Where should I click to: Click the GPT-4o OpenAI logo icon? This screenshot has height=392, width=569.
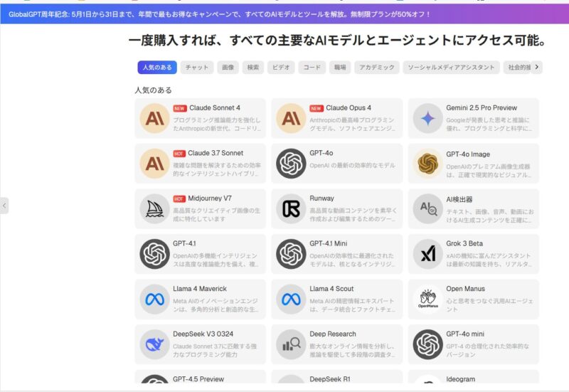(291, 164)
